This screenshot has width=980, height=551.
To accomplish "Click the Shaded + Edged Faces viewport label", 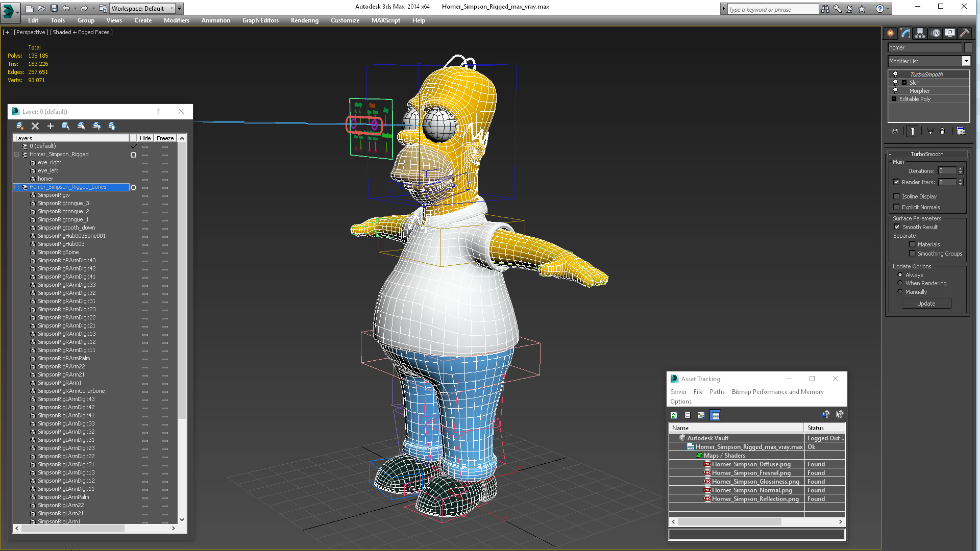I will tap(81, 32).
